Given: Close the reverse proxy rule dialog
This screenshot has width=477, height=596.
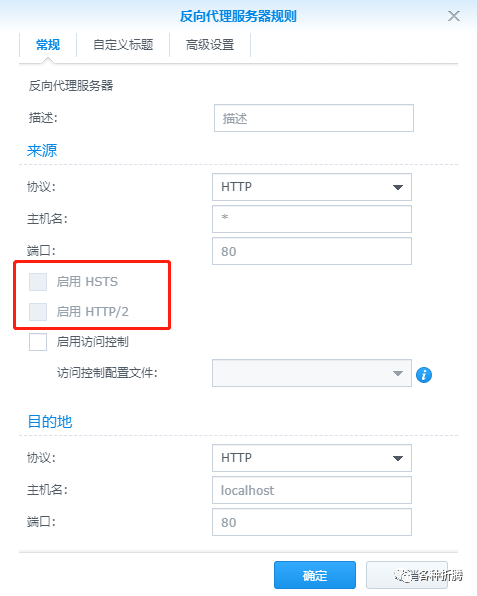Looking at the screenshot, I should point(454,16).
